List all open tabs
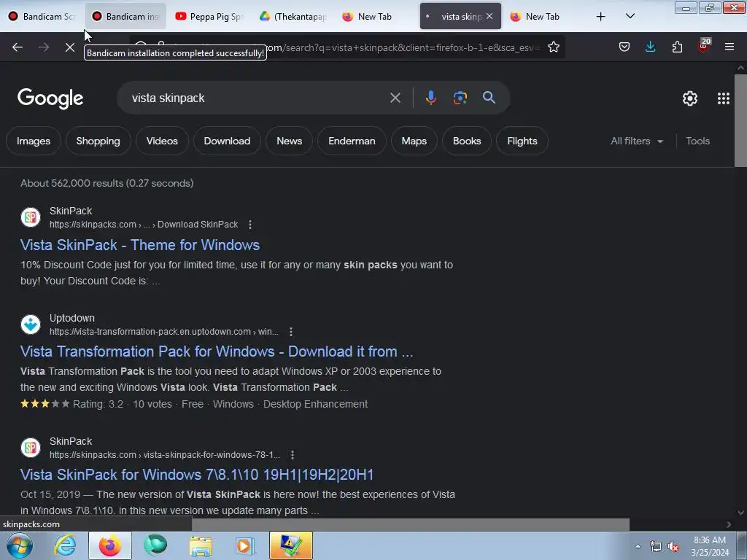747x560 pixels. (630, 16)
